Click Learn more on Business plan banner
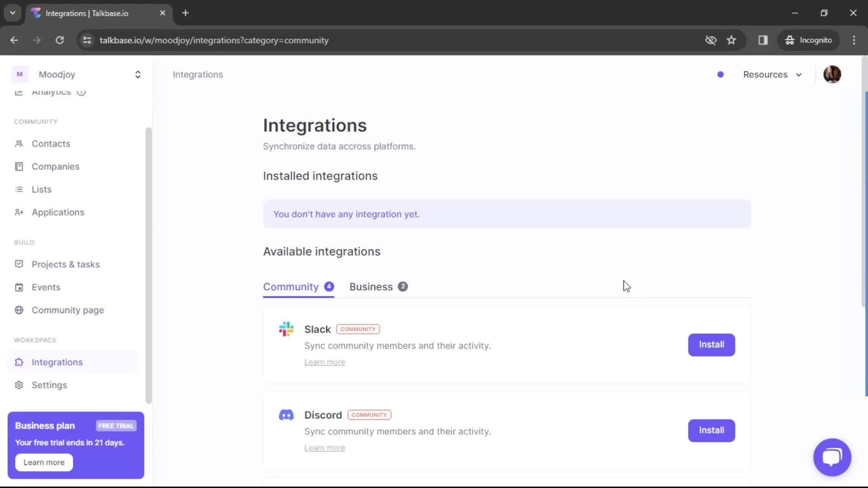Image resolution: width=868 pixels, height=488 pixels. click(43, 462)
